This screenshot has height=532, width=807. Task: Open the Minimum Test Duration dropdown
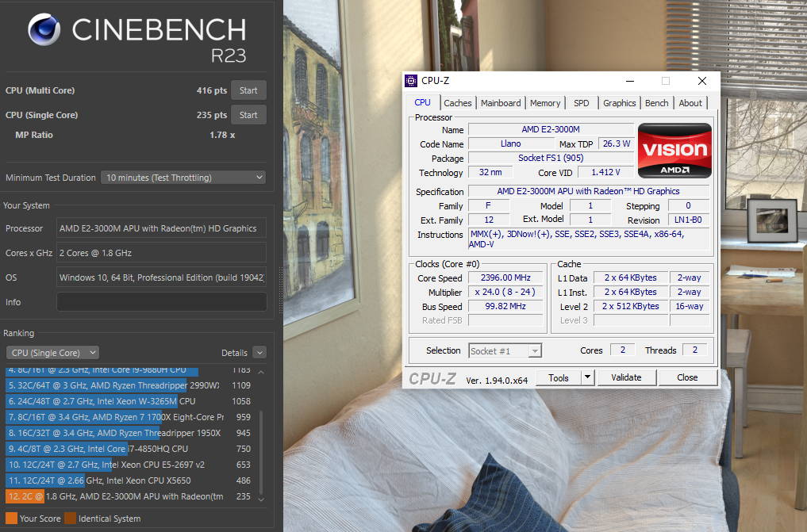click(x=183, y=178)
